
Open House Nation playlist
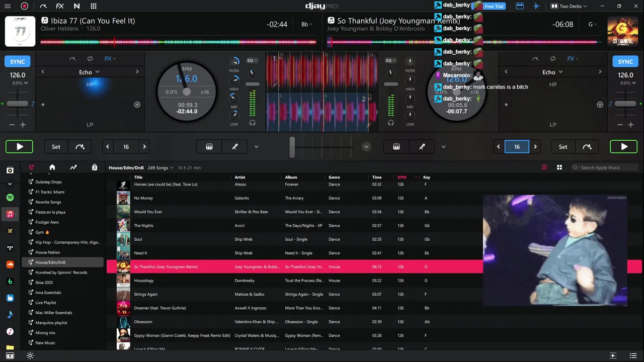coord(48,252)
